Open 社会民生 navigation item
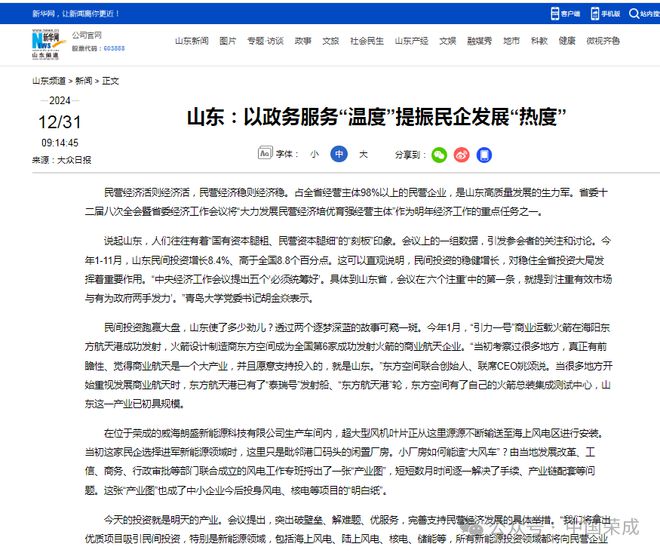This screenshot has height=553, width=660. (x=367, y=41)
